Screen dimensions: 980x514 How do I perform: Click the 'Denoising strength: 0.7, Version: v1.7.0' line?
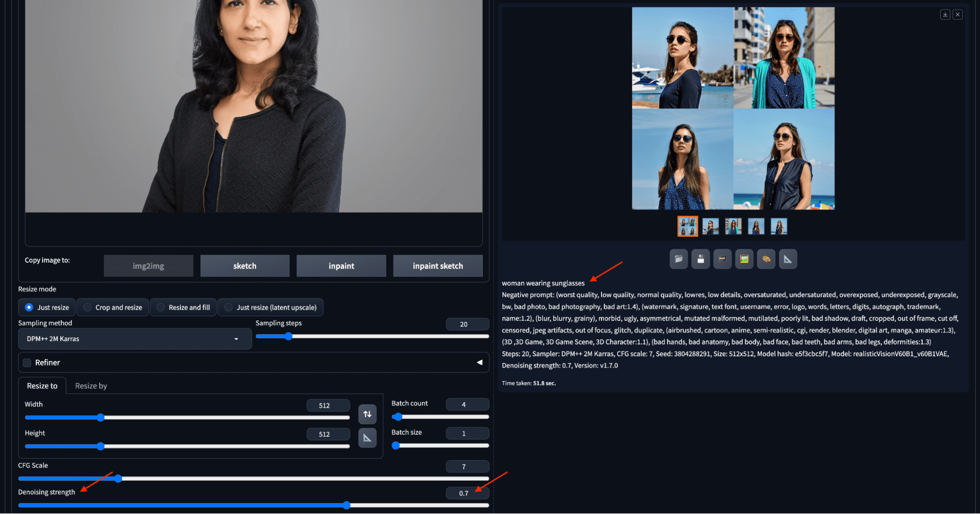pos(560,366)
